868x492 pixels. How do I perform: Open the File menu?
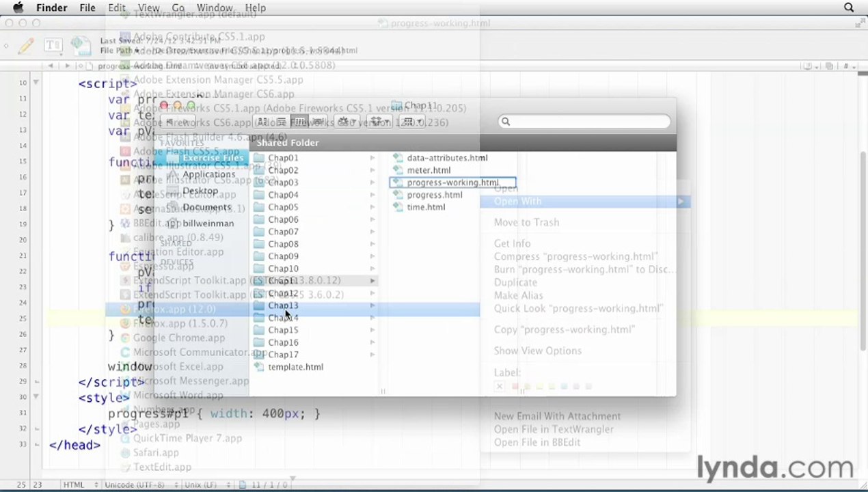click(87, 8)
